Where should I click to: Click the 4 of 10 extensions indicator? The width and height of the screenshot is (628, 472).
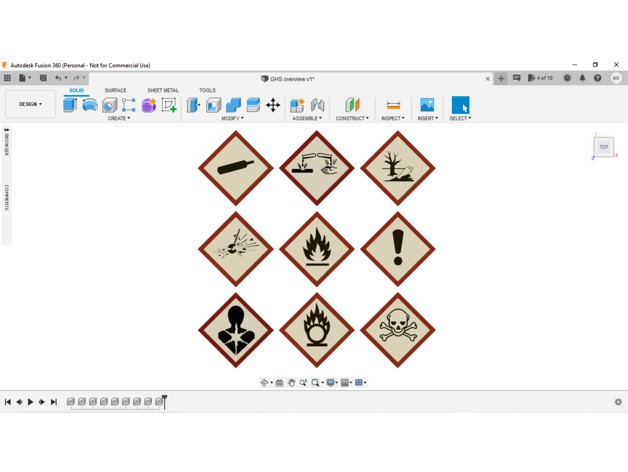click(x=540, y=78)
